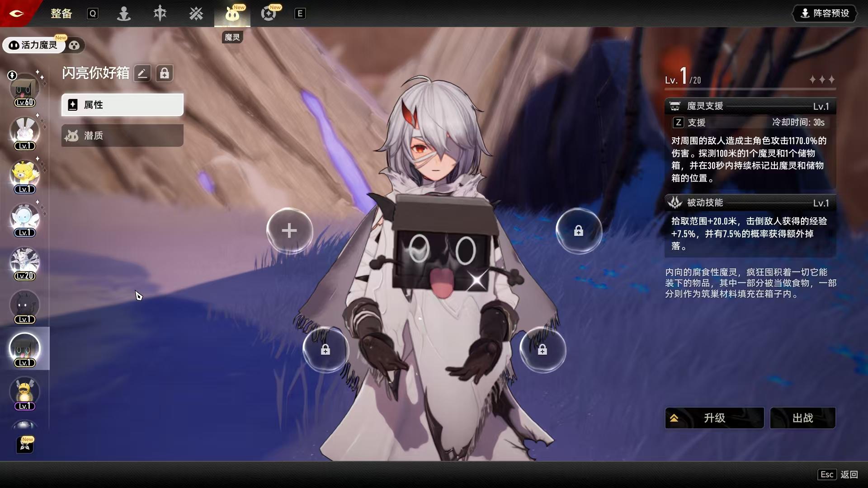Click the butterfly icon marked New at the bottom left
The width and height of the screenshot is (868, 488).
click(25, 445)
